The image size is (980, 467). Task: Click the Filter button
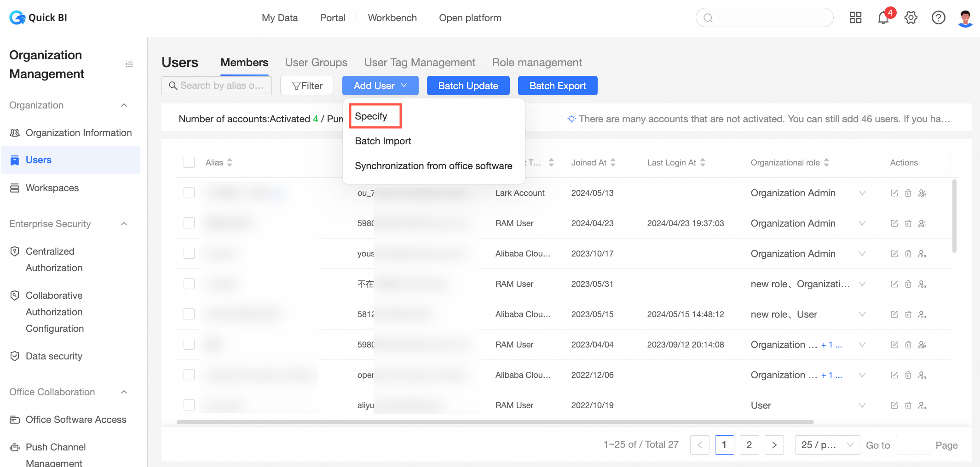307,85
